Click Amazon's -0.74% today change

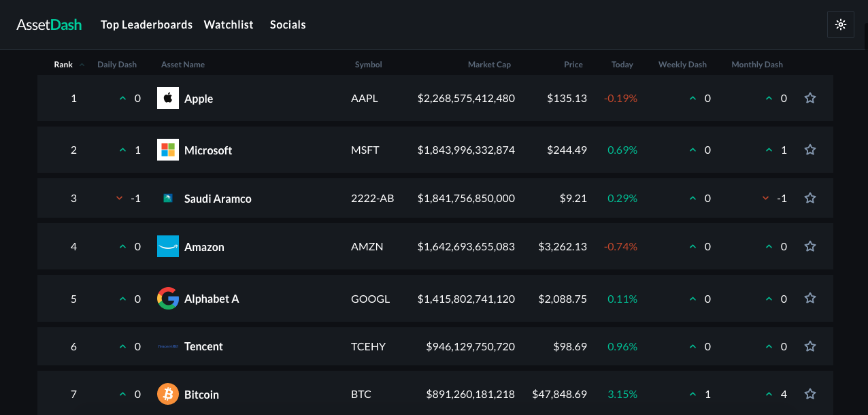pyautogui.click(x=620, y=246)
